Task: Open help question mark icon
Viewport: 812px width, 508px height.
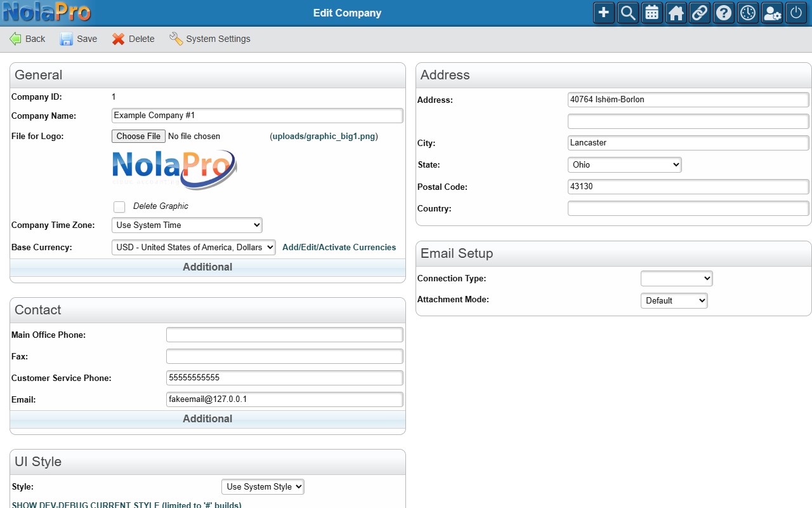Action: [724, 13]
